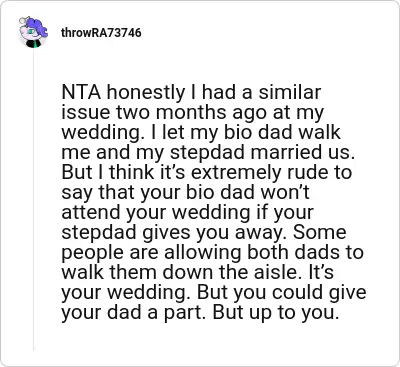The image size is (400, 367).
Task: Click the word "honestly" in the first line
Action: point(146,93)
